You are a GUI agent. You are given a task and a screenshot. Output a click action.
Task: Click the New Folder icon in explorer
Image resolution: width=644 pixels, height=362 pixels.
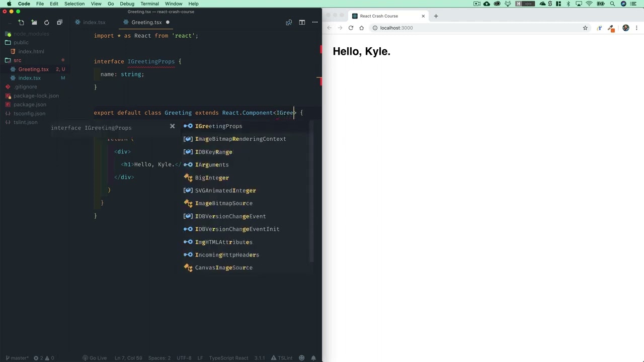pos(34,22)
